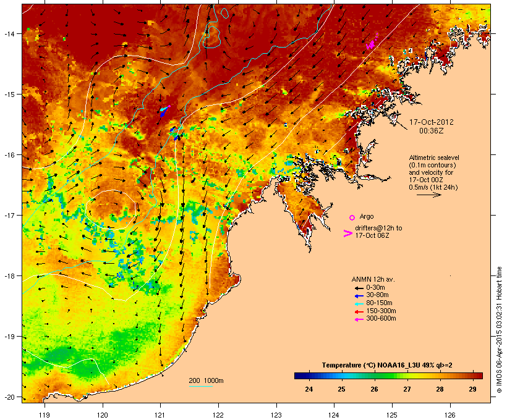Click the small cyan closed contour near 121.7E 14S
The width and height of the screenshot is (507, 420).
(212, 37)
